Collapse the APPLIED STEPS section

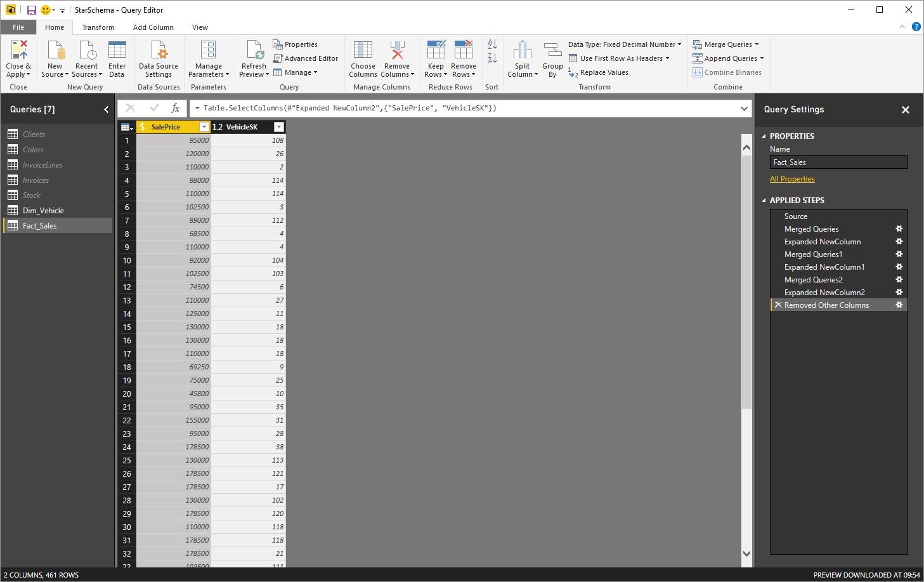click(x=764, y=201)
